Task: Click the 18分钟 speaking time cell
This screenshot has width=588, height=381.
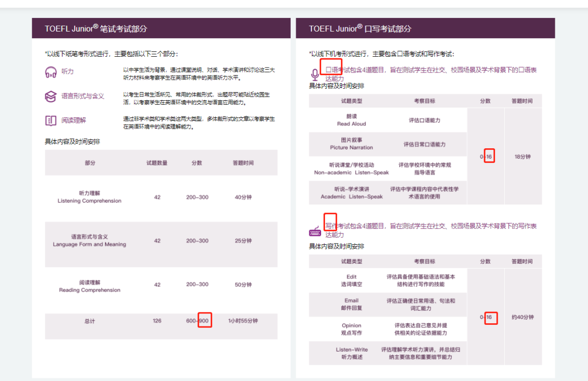Action: coord(523,156)
